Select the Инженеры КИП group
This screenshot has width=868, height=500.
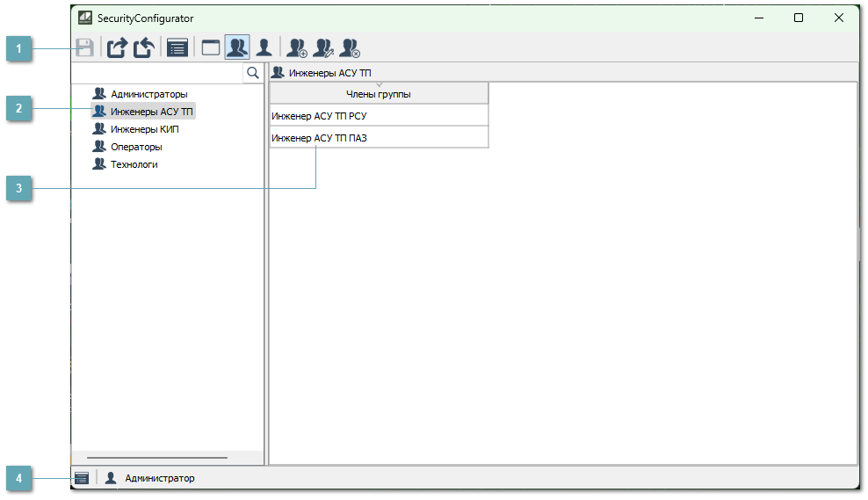click(x=144, y=129)
